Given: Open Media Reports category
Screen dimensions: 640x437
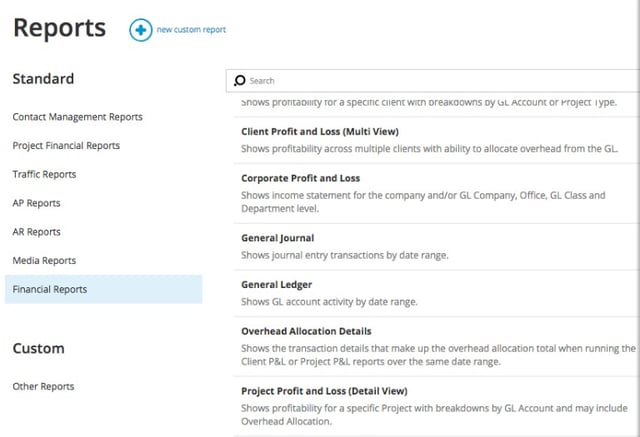Looking at the screenshot, I should click(44, 260).
